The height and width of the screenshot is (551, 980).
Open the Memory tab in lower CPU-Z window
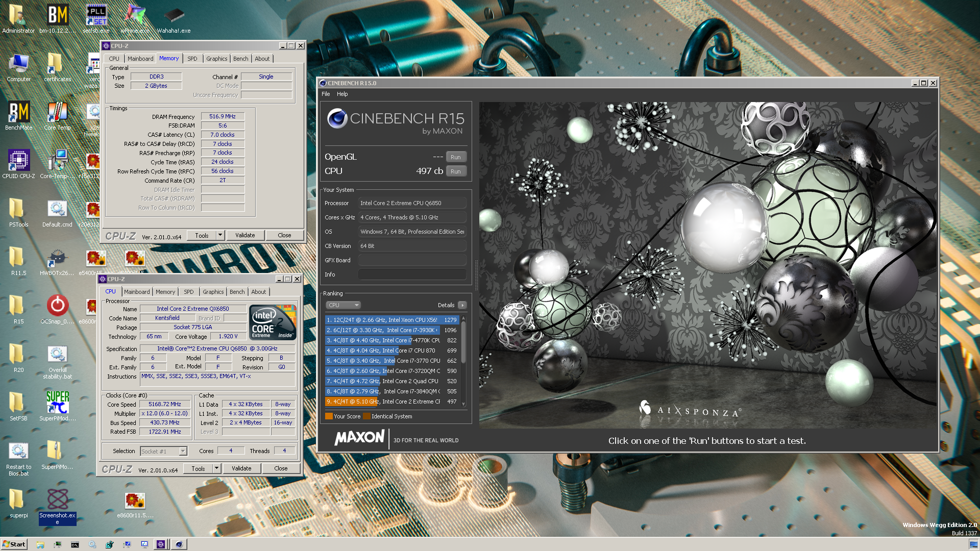click(165, 292)
